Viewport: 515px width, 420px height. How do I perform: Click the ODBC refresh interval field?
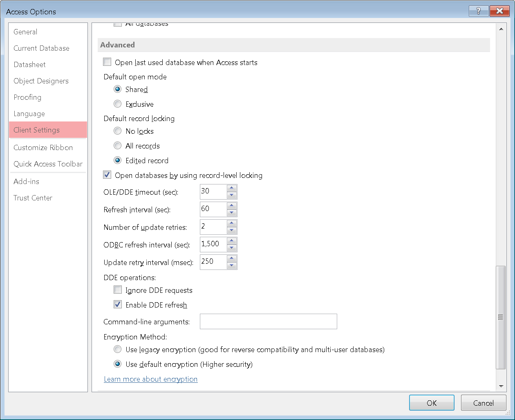213,244
